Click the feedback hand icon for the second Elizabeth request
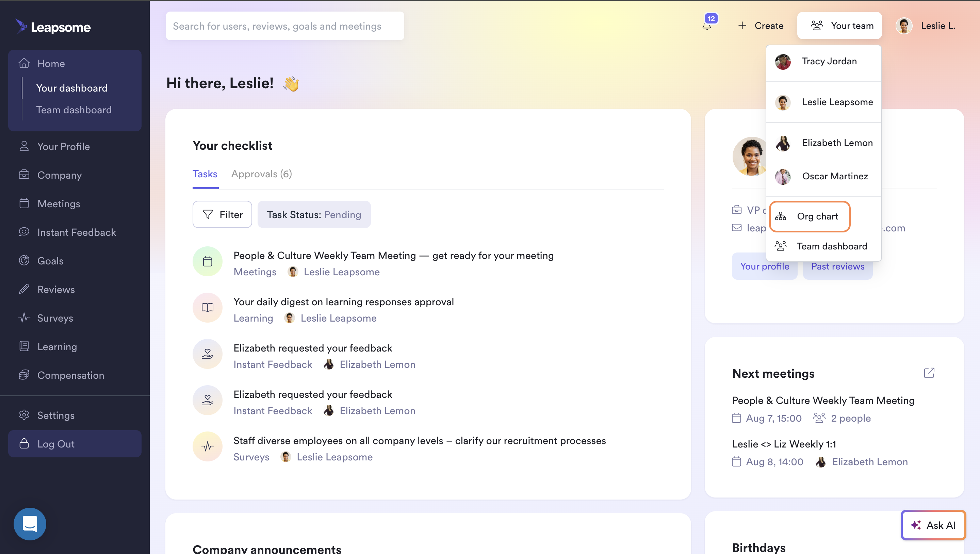 [207, 400]
